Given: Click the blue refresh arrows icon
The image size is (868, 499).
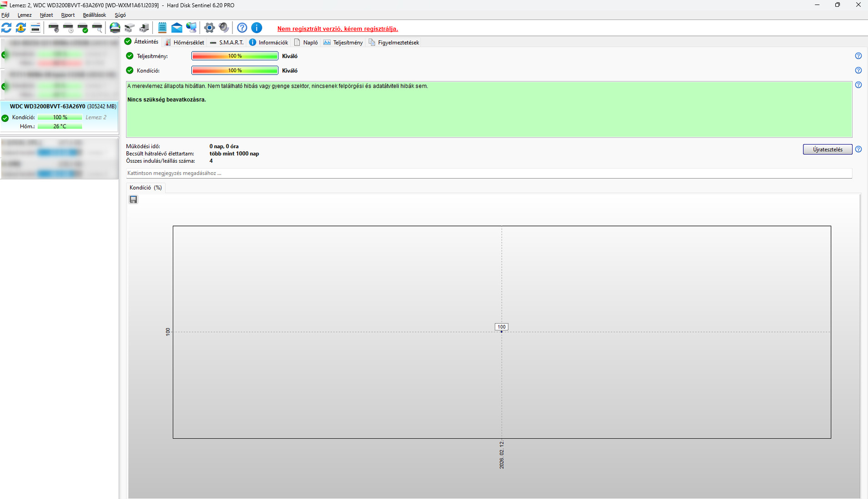Looking at the screenshot, I should pos(6,28).
